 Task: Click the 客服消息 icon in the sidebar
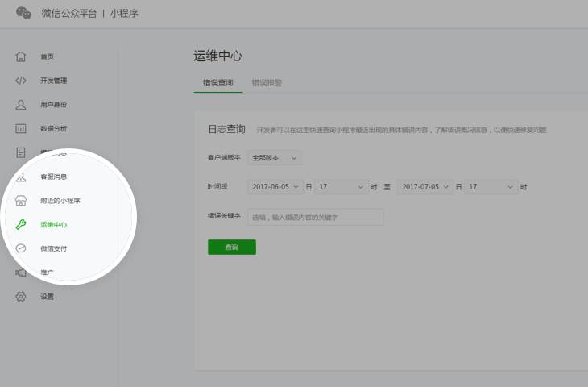click(21, 177)
